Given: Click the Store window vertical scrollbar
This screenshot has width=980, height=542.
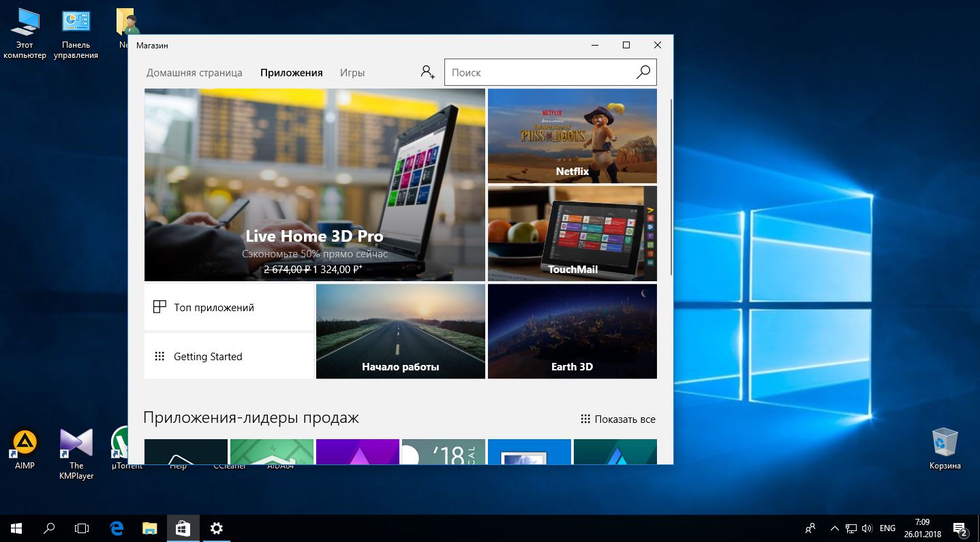Looking at the screenshot, I should click(671, 187).
